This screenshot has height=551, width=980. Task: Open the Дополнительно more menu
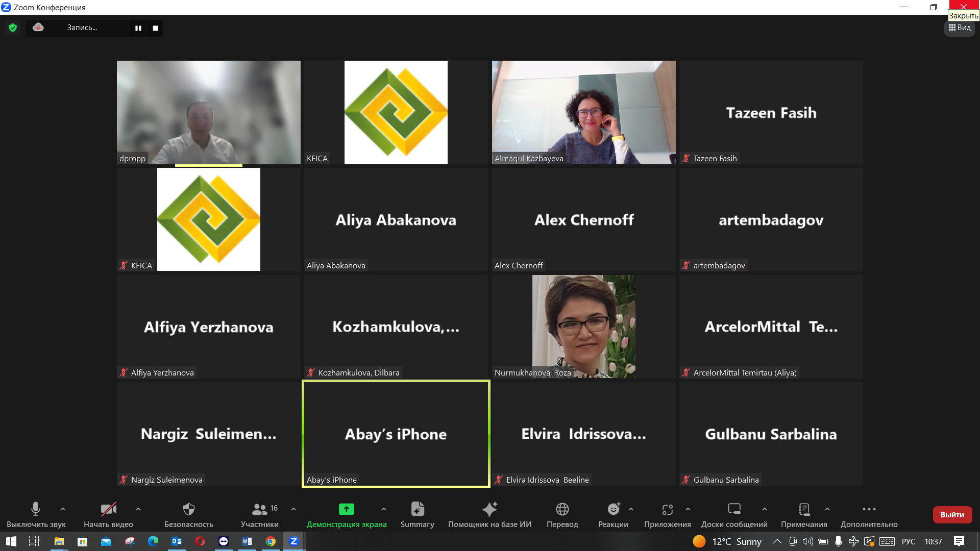869,514
